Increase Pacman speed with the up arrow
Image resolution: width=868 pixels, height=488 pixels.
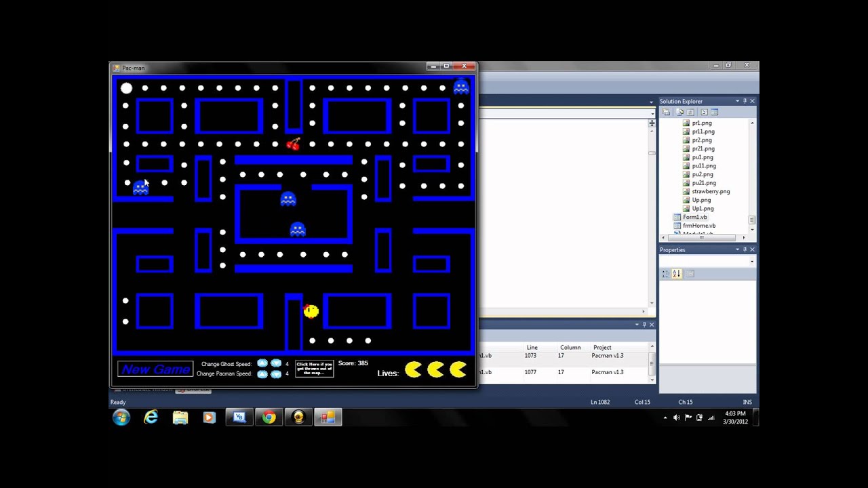click(x=262, y=373)
